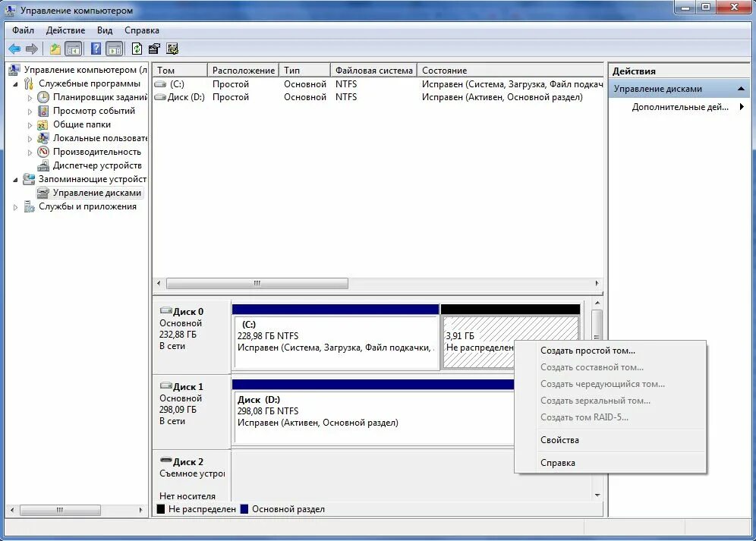
Task: Click the Event Viewer icon
Action: pos(43,111)
